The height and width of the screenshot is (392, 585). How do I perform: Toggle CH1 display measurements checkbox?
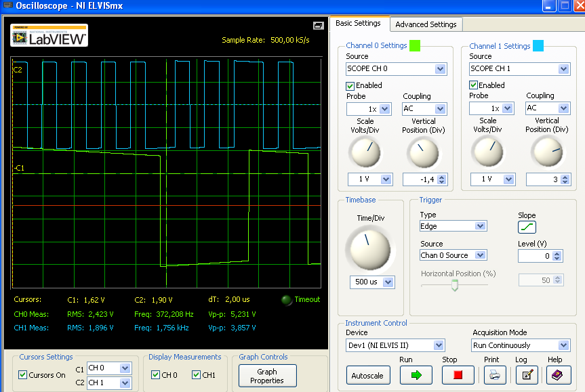197,375
